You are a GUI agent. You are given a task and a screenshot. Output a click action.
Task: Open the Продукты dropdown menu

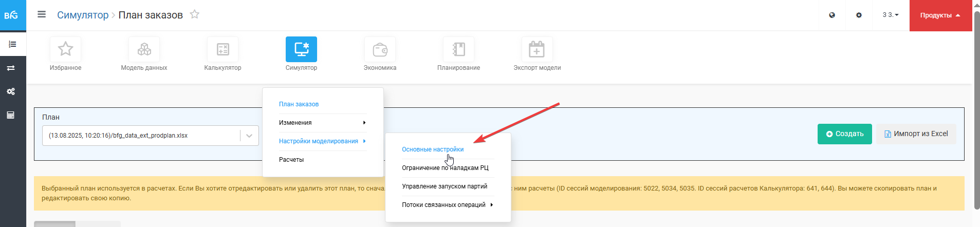point(940,15)
